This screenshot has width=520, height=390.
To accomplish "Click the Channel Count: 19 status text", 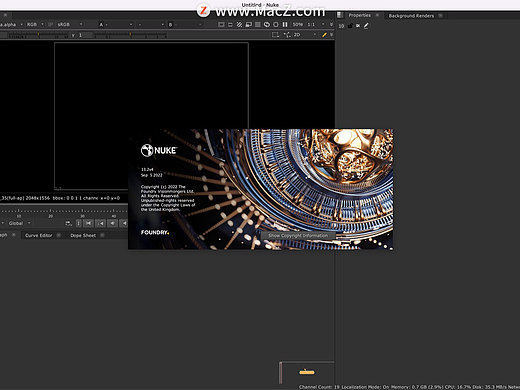I will 319,387.
